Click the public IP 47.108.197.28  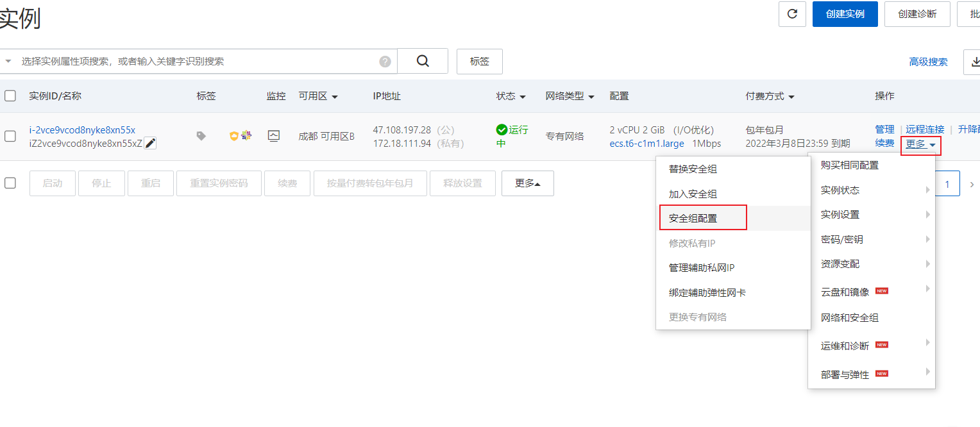point(402,130)
